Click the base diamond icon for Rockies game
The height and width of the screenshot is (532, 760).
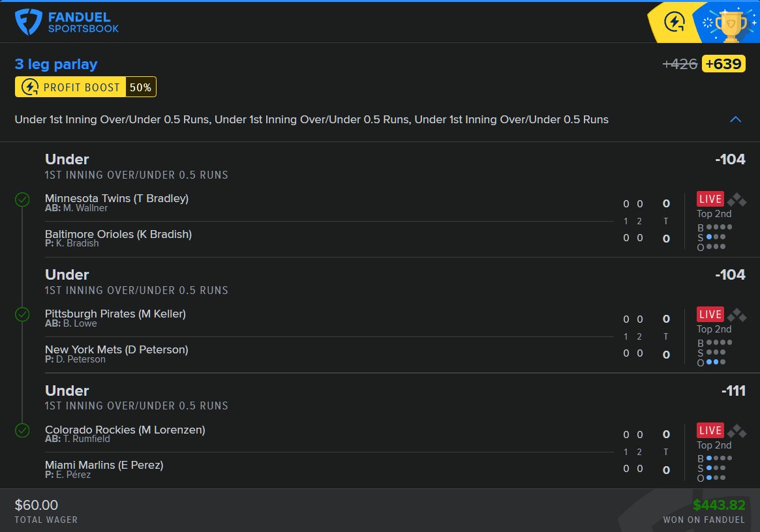[x=737, y=430]
